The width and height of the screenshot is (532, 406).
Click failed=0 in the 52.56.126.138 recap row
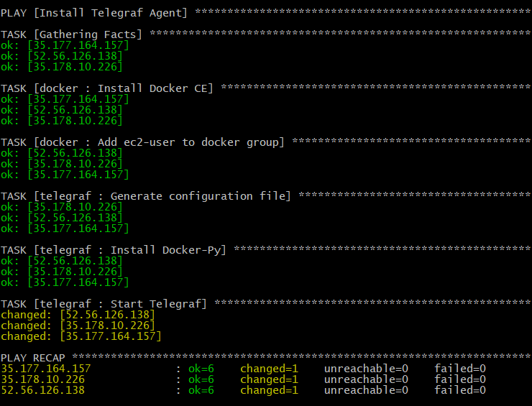click(x=460, y=390)
